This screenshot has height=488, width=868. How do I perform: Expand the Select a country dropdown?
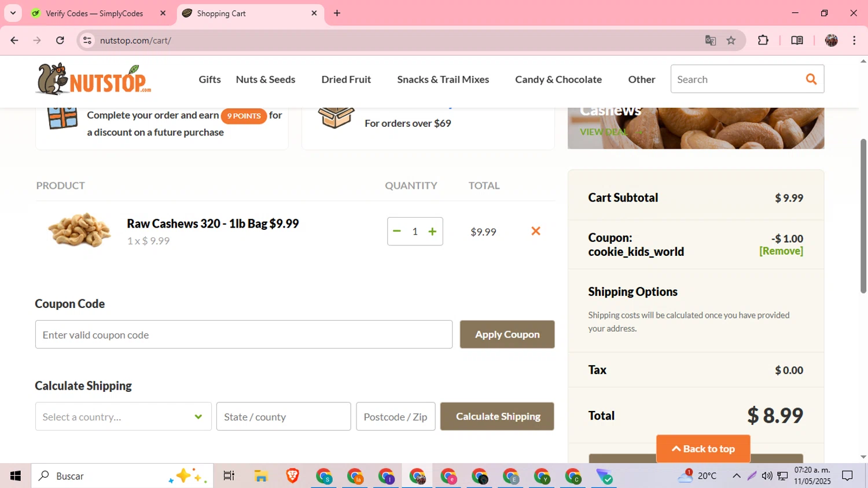(x=123, y=417)
